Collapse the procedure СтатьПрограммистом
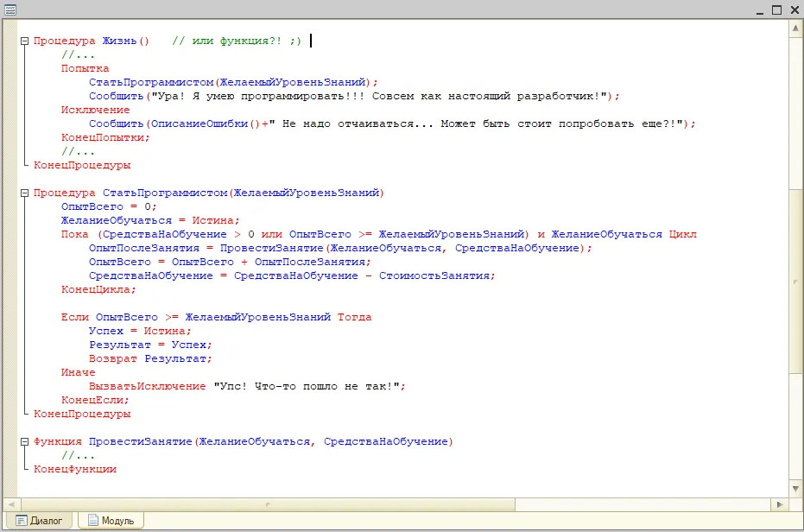The image size is (804, 532). point(24,193)
